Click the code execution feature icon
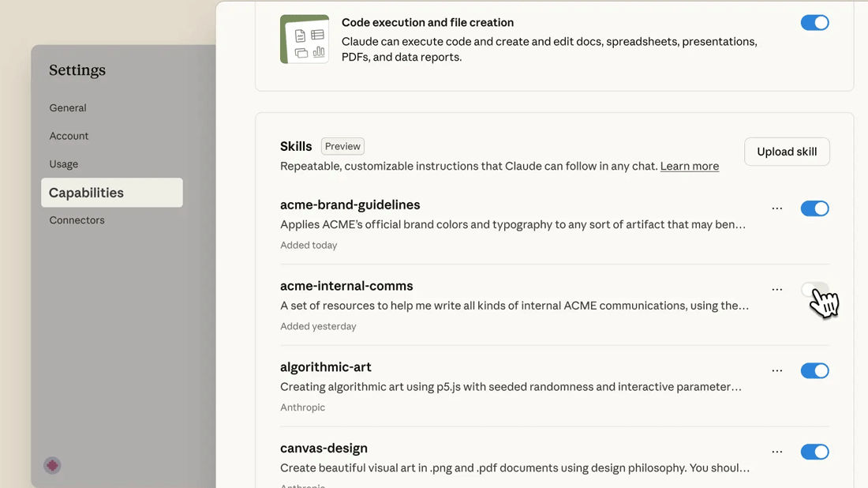Image resolution: width=868 pixels, height=488 pixels. 305,39
